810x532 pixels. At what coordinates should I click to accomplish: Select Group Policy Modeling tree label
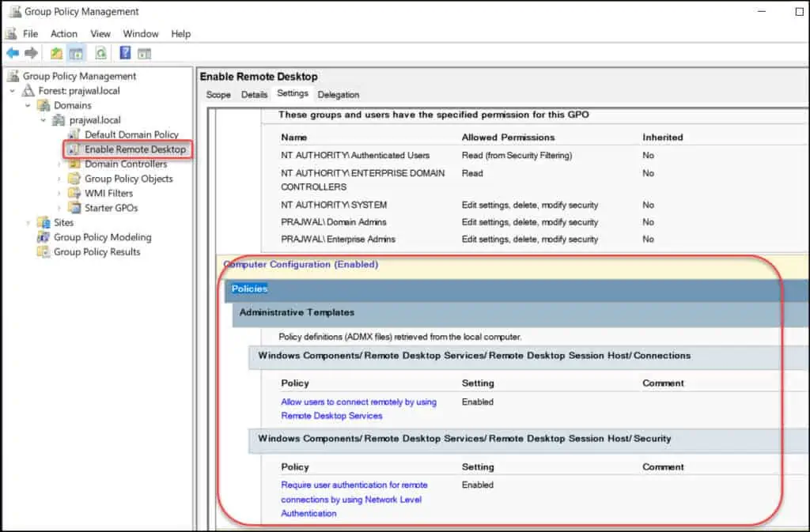[103, 237]
